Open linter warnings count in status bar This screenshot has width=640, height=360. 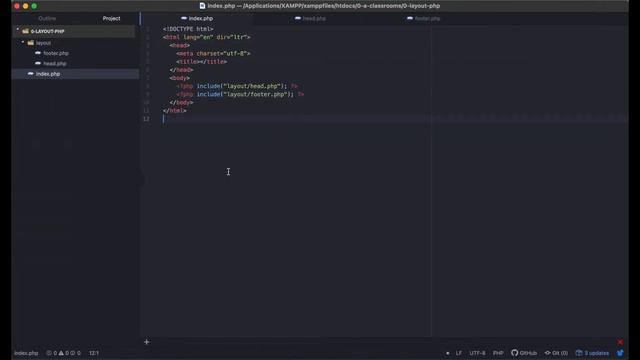pos(64,353)
